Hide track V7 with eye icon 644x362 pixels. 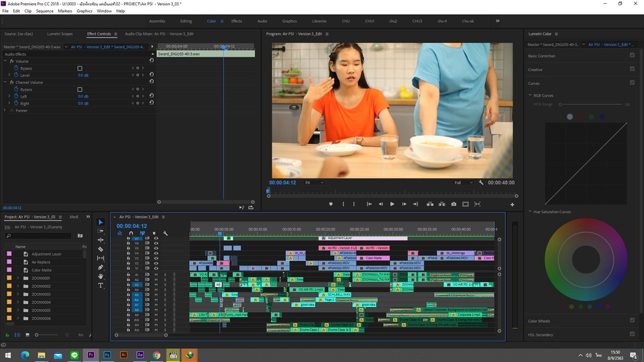pos(156,238)
